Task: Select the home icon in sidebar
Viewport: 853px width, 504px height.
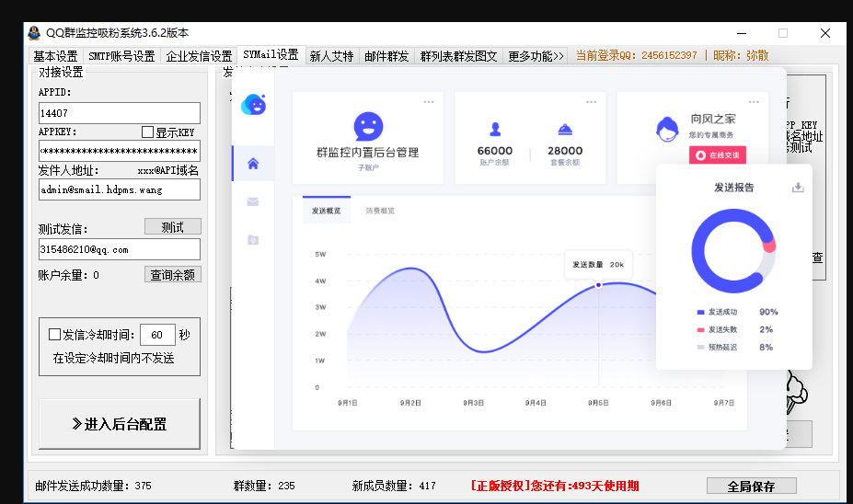Action: [253, 164]
